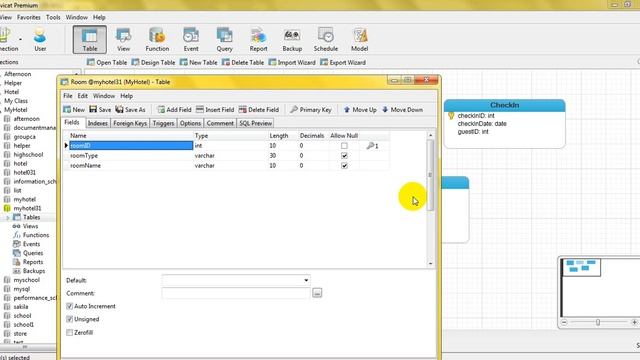Click Design Table in the object toolbar
The width and height of the screenshot is (640, 360).
pos(153,62)
